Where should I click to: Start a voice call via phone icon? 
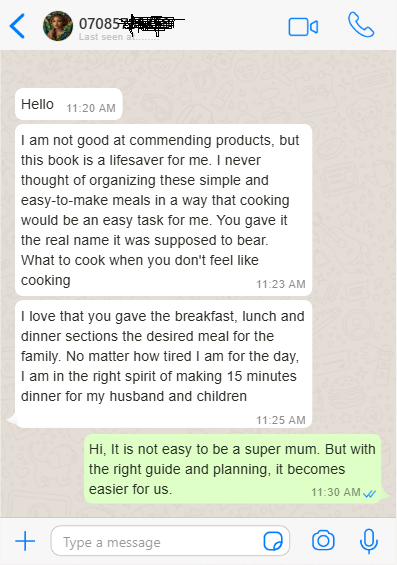tap(361, 25)
